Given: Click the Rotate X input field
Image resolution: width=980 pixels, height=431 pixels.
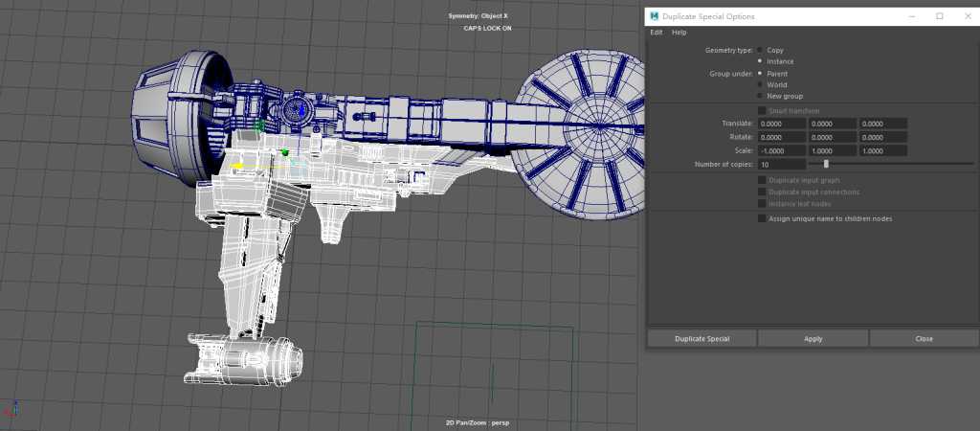Looking at the screenshot, I should pyautogui.click(x=782, y=137).
